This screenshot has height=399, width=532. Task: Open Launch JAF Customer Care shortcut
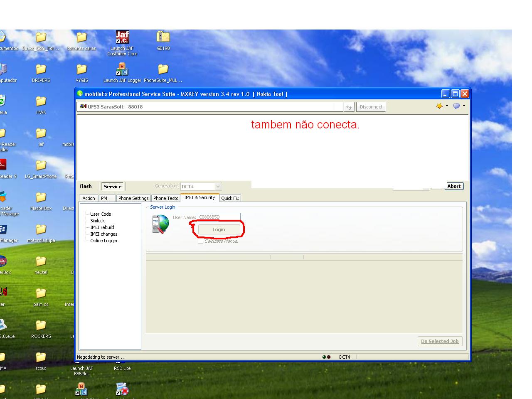click(122, 39)
